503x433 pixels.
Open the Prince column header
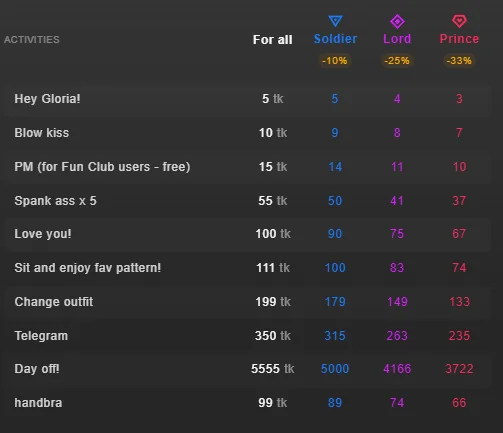pos(459,39)
